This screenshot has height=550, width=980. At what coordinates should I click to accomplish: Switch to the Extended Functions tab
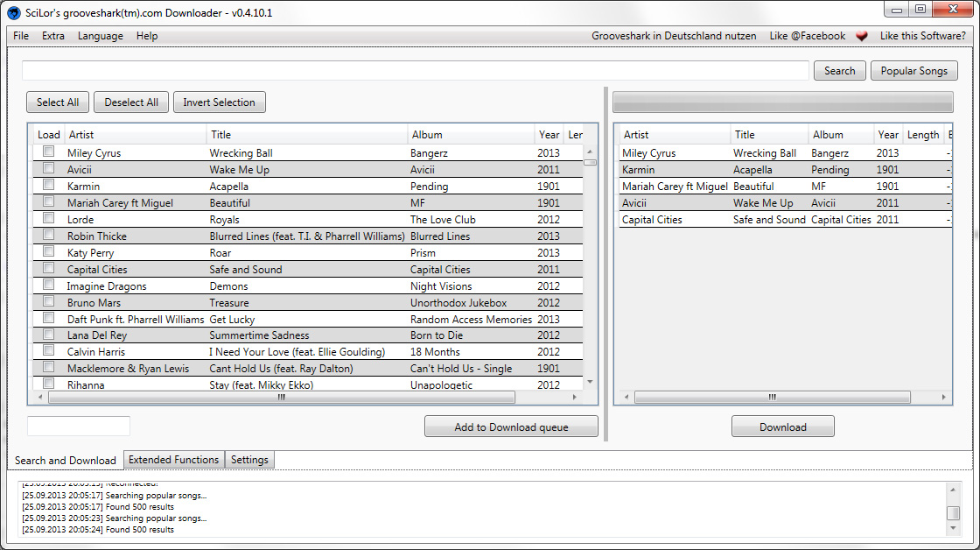coord(173,460)
